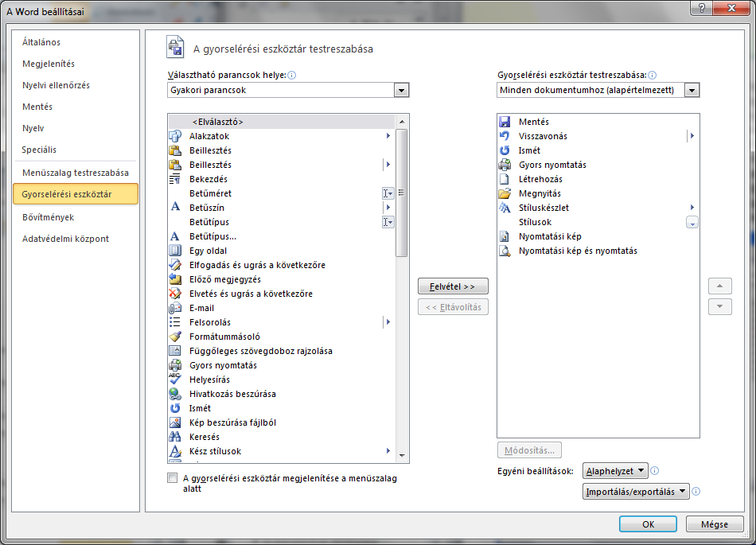Expand the Alakzatok submenu arrow
756x545 pixels.
pyautogui.click(x=388, y=136)
